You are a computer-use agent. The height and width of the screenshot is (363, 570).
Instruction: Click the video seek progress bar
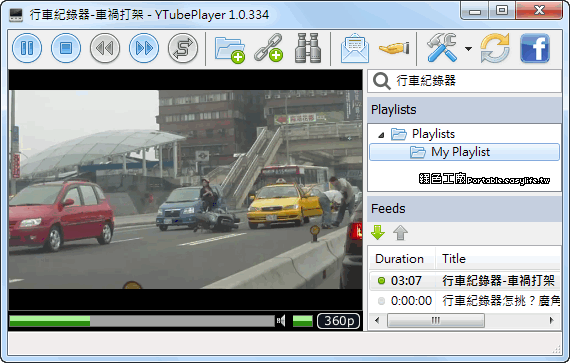coord(142,321)
